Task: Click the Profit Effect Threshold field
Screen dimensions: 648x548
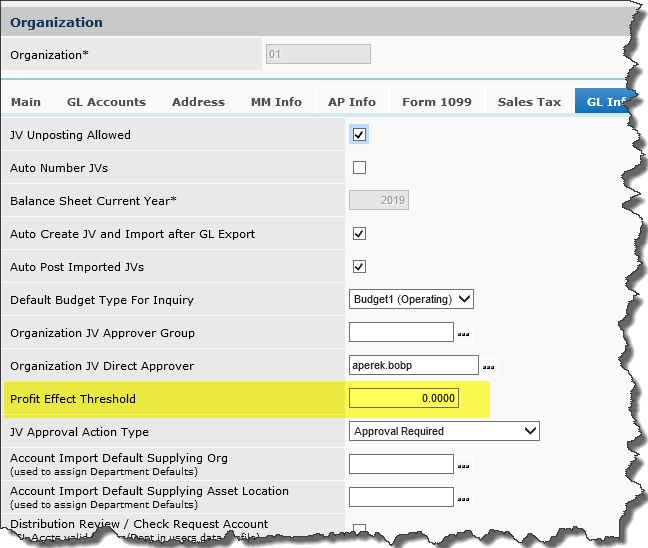Action: (404, 399)
